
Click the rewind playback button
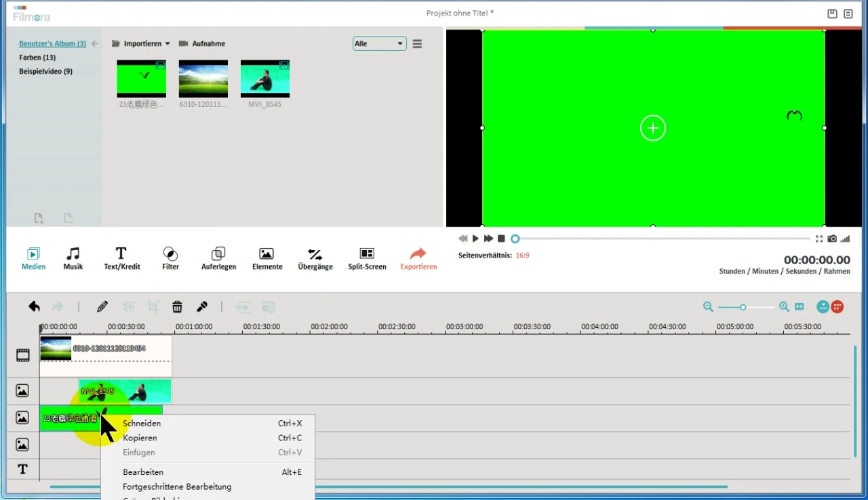pyautogui.click(x=463, y=238)
